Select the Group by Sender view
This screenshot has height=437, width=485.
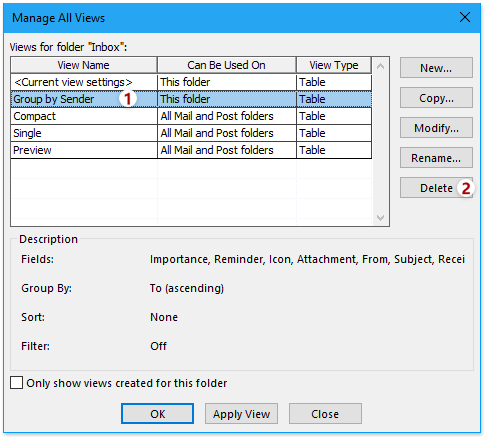(x=191, y=99)
